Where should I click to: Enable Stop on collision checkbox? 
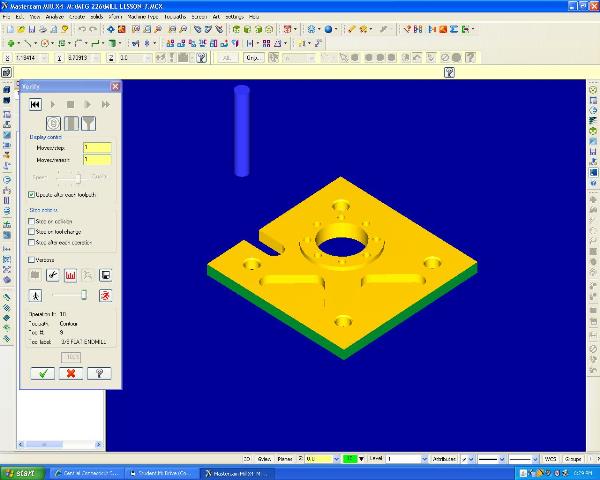[32, 221]
